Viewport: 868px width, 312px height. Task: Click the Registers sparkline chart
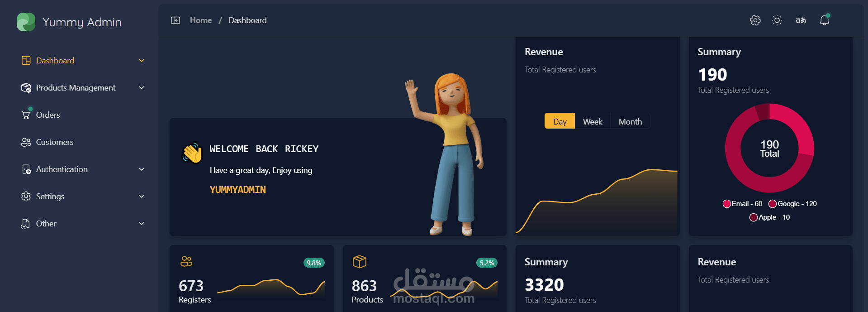point(271,288)
